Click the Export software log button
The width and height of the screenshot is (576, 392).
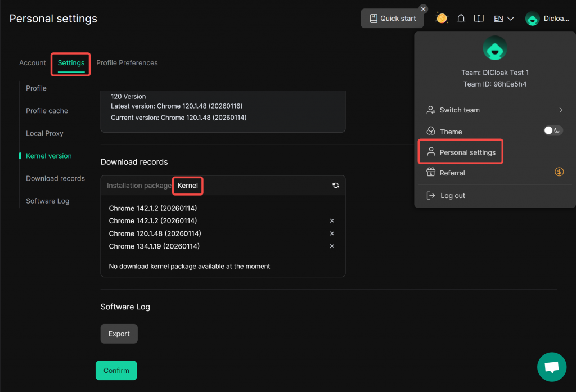pos(119,334)
